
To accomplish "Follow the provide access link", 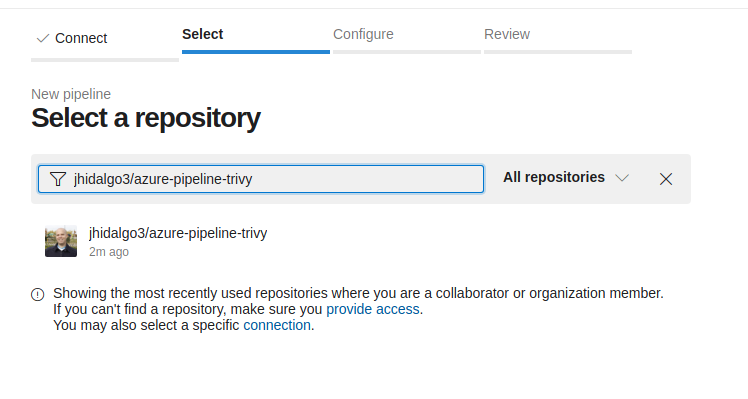I will (373, 309).
